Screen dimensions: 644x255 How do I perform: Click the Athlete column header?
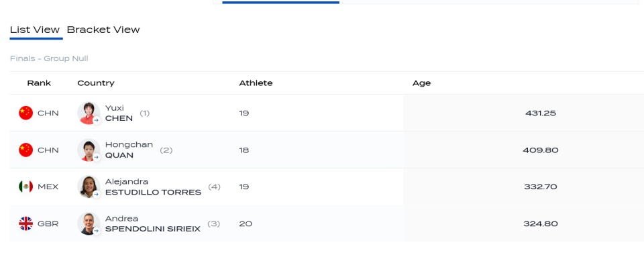(x=256, y=83)
